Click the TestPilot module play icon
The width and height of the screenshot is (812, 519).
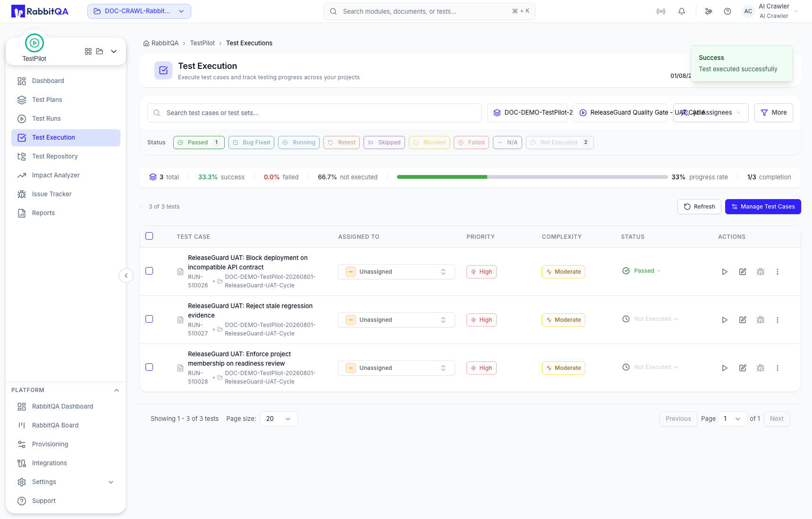34,43
